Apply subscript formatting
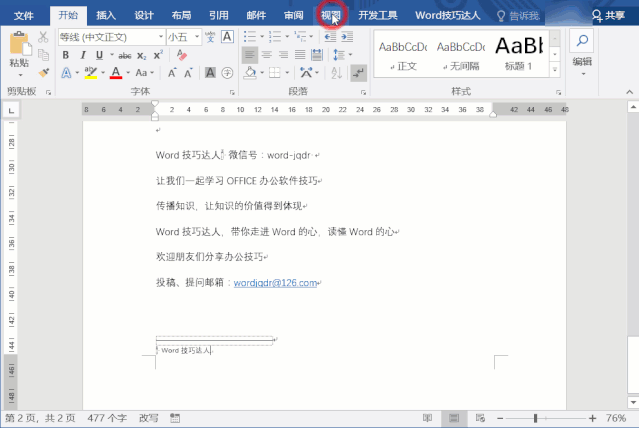The height and width of the screenshot is (428, 639). [141, 55]
